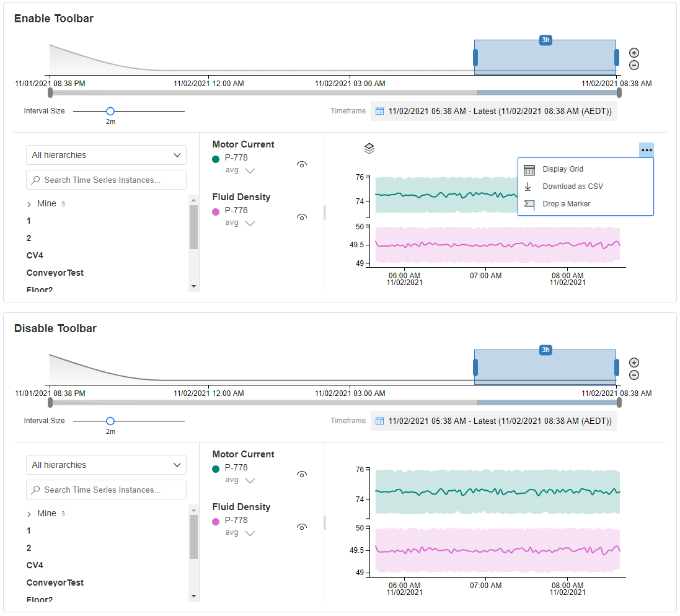Toggle Fluid Density visibility in Enable Toolbar panel
680x616 pixels.
pyautogui.click(x=302, y=217)
